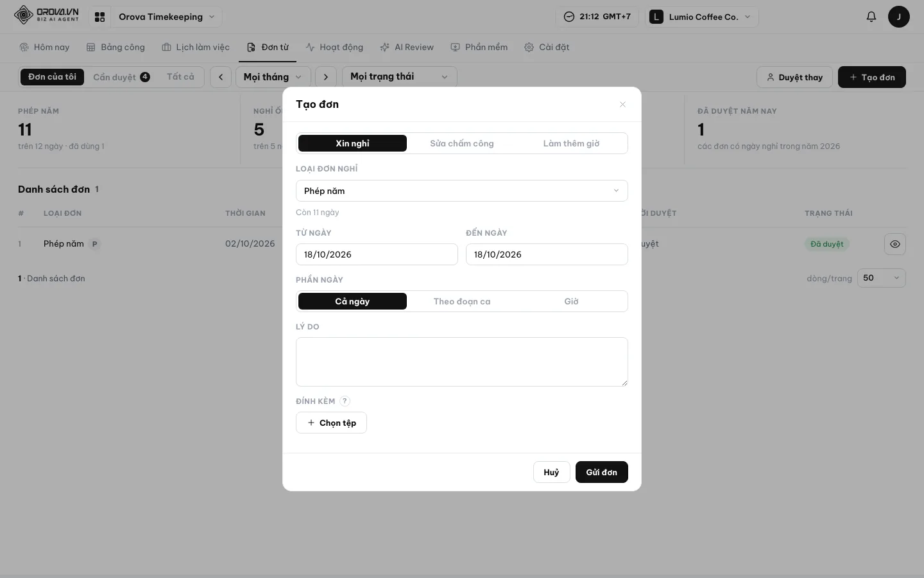Expand the Phép năm leave type dropdown
The width and height of the screenshot is (924, 578).
[x=462, y=191]
